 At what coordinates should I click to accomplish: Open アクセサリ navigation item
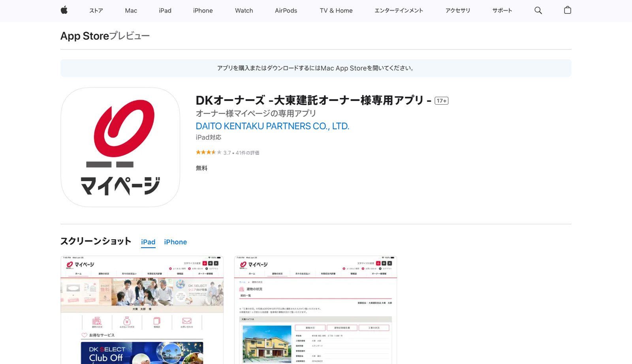(x=458, y=11)
